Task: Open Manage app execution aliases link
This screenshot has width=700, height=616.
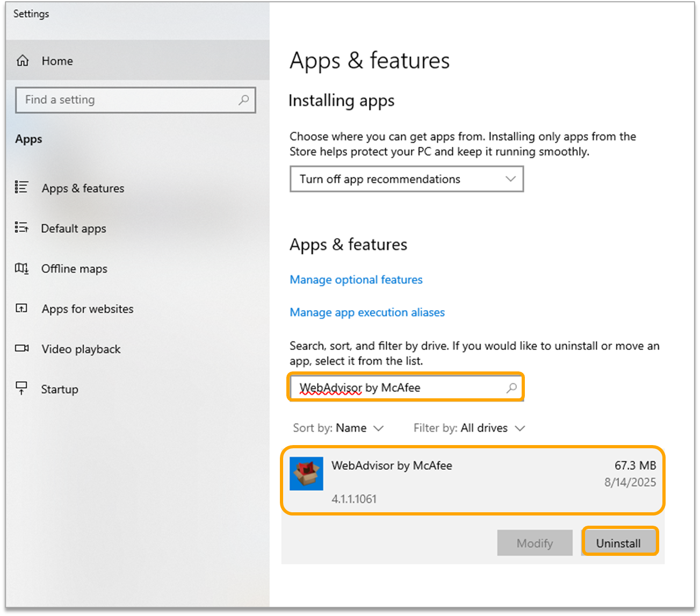Action: 367,312
